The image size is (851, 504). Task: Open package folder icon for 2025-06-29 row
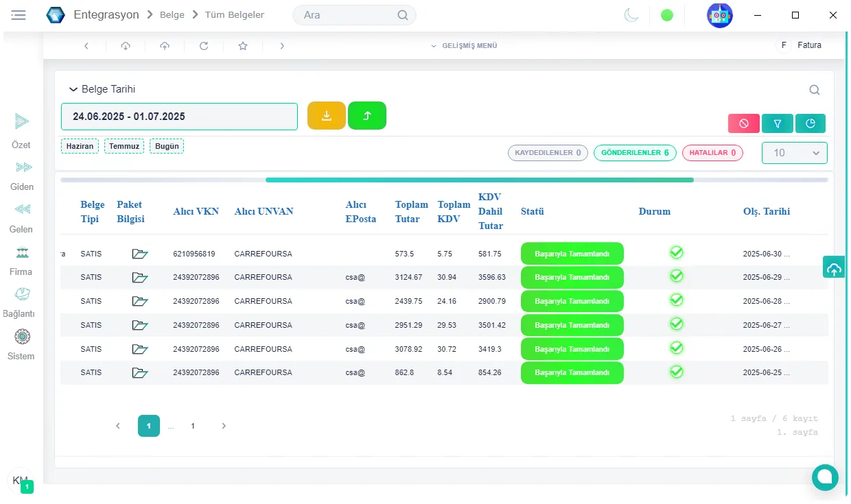click(140, 278)
